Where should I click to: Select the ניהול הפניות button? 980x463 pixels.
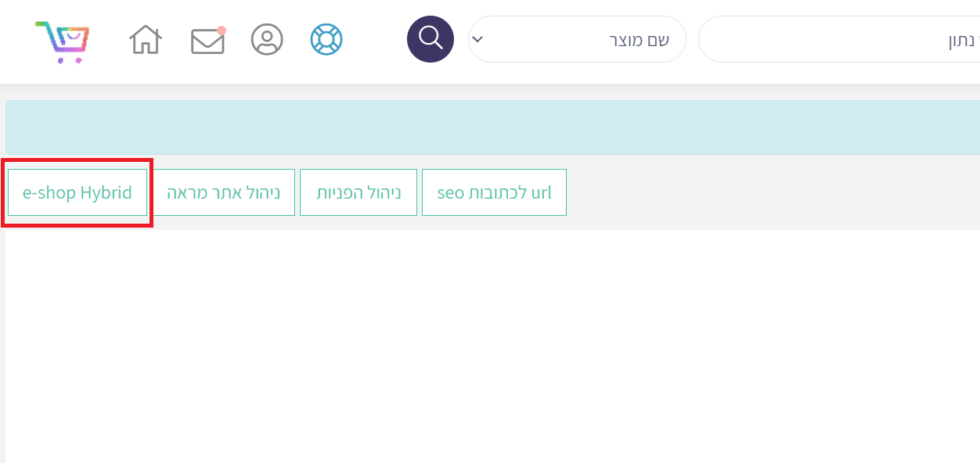[358, 192]
